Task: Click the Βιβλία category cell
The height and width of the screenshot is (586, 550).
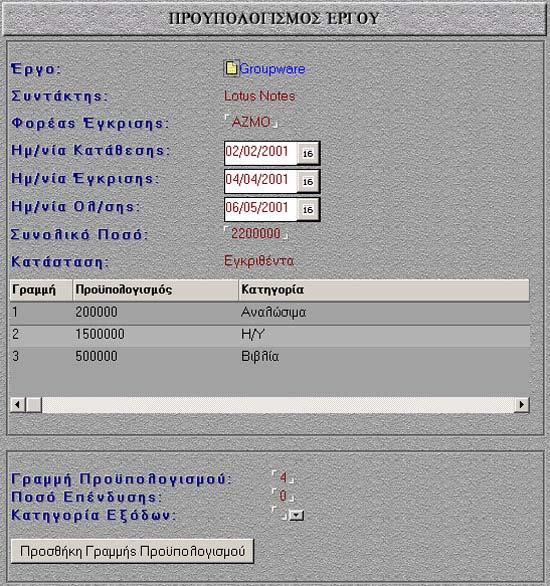Action: (x=260, y=357)
